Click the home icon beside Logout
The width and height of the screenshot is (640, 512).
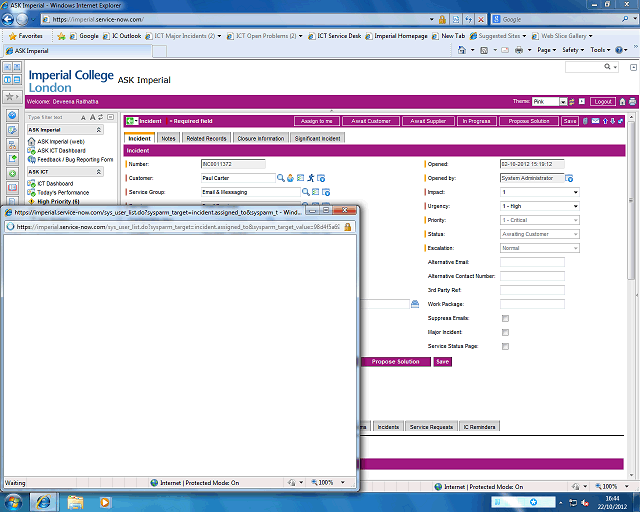622,101
